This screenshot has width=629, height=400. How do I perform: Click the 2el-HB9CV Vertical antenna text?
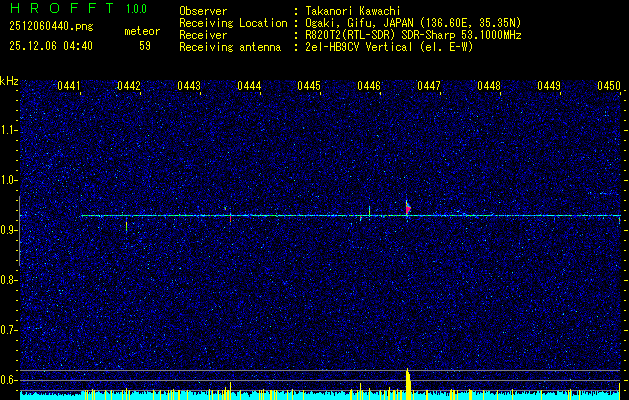(x=389, y=47)
